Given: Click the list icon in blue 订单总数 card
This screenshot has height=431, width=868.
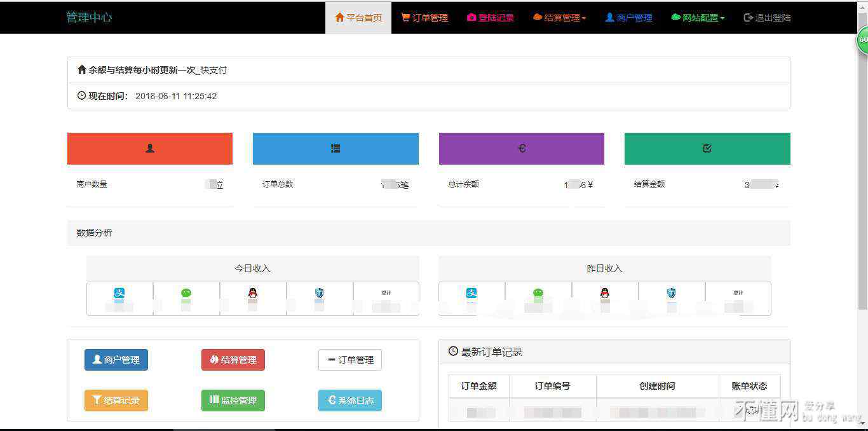Looking at the screenshot, I should 336,148.
